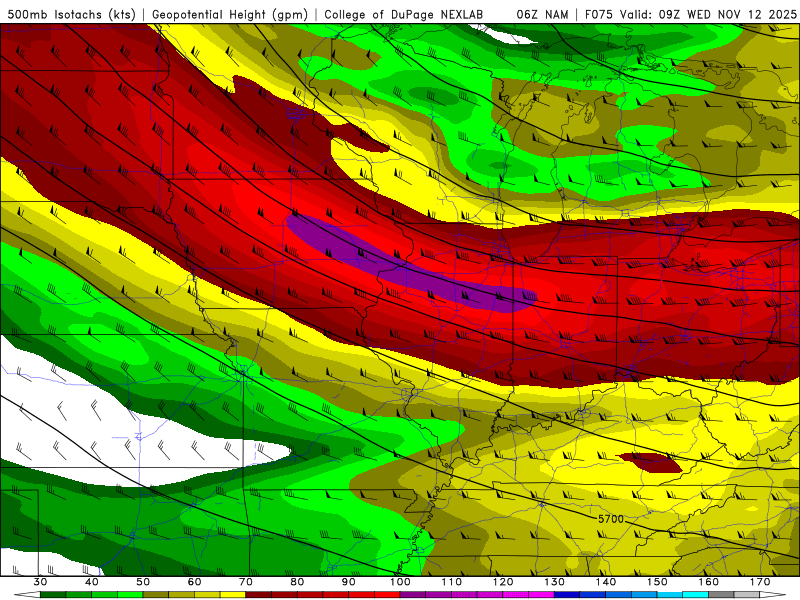Image resolution: width=800 pixels, height=600 pixels.
Task: Click the 'Geopotential Height (gpm)' title text
Action: point(230,14)
